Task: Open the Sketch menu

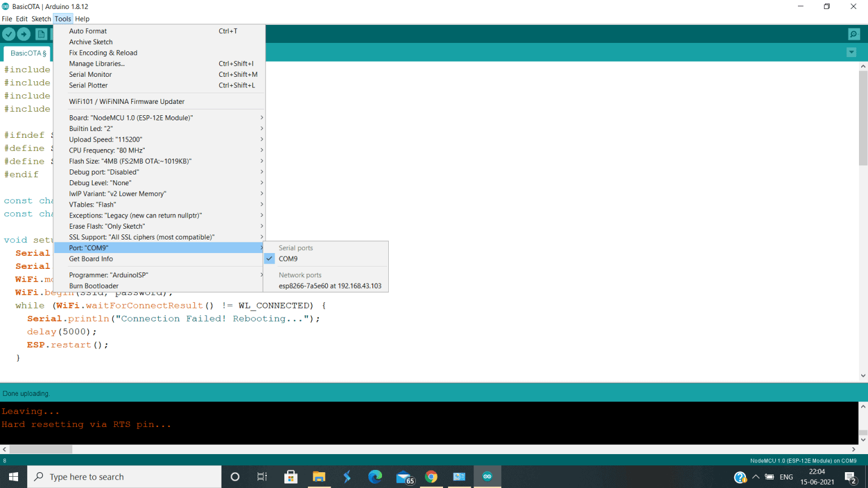Action: [x=41, y=19]
